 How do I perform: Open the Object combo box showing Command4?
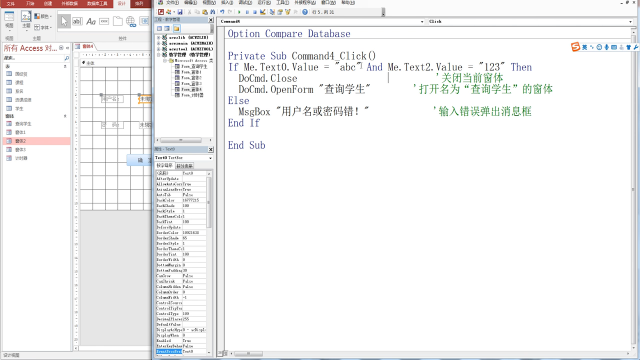(x=322, y=21)
